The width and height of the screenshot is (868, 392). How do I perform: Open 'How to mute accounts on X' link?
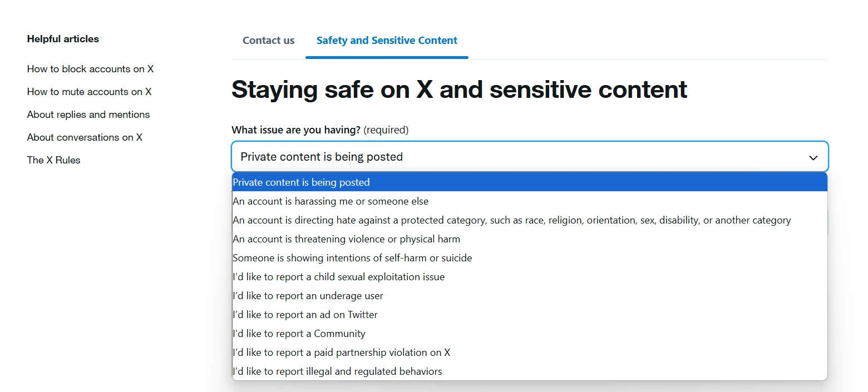coord(89,92)
